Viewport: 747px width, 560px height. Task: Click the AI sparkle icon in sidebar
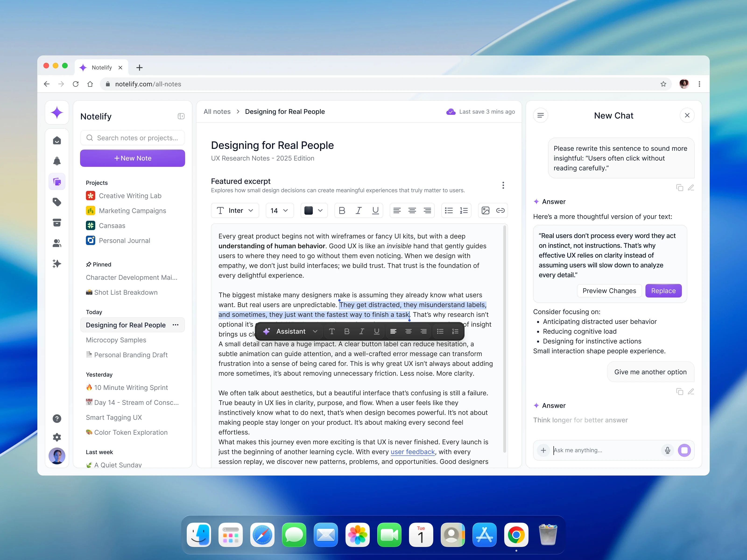point(57,264)
